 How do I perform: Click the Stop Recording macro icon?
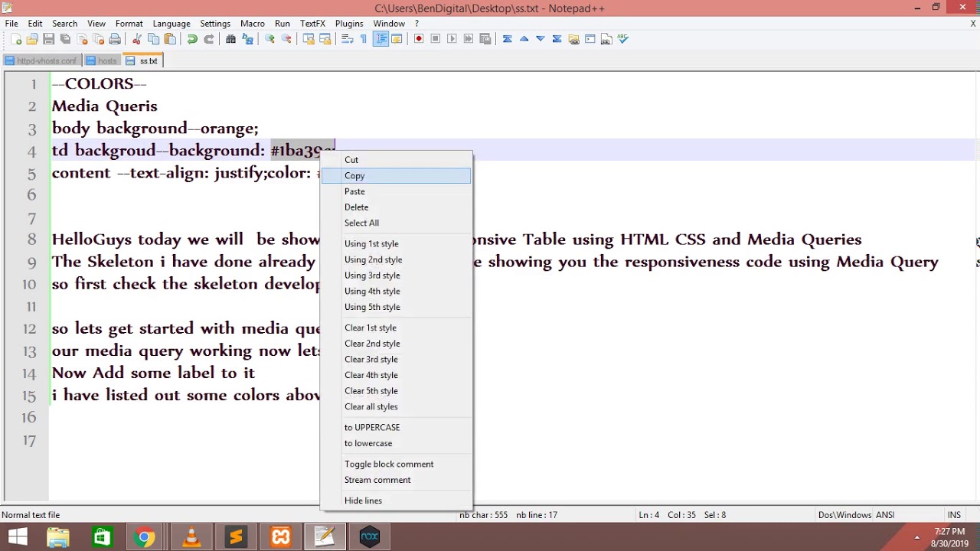point(436,39)
